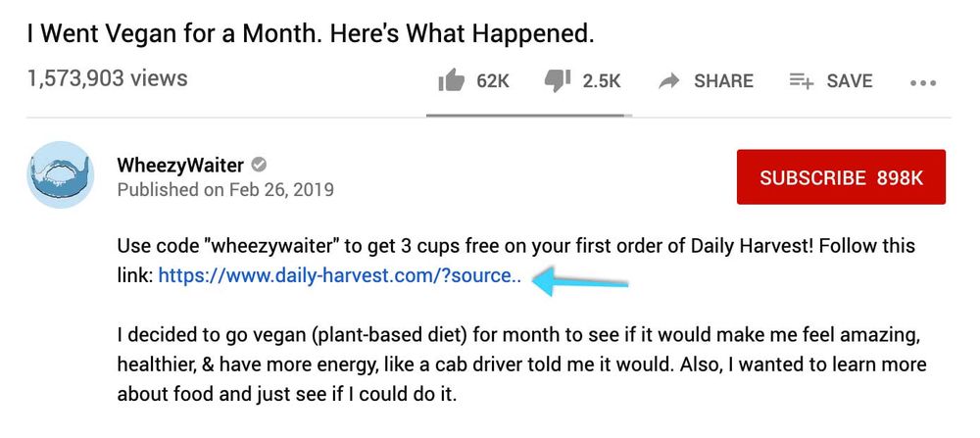Click the SAVE text label

[x=849, y=81]
